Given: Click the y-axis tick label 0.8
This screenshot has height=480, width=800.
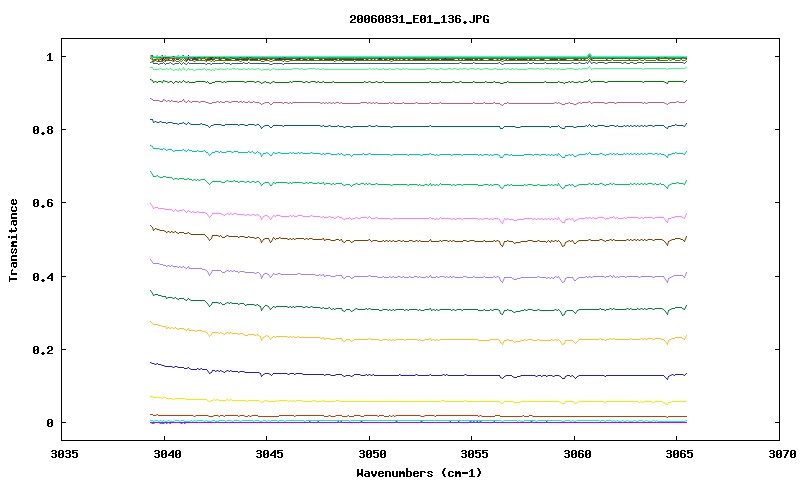Looking at the screenshot, I should [x=43, y=130].
